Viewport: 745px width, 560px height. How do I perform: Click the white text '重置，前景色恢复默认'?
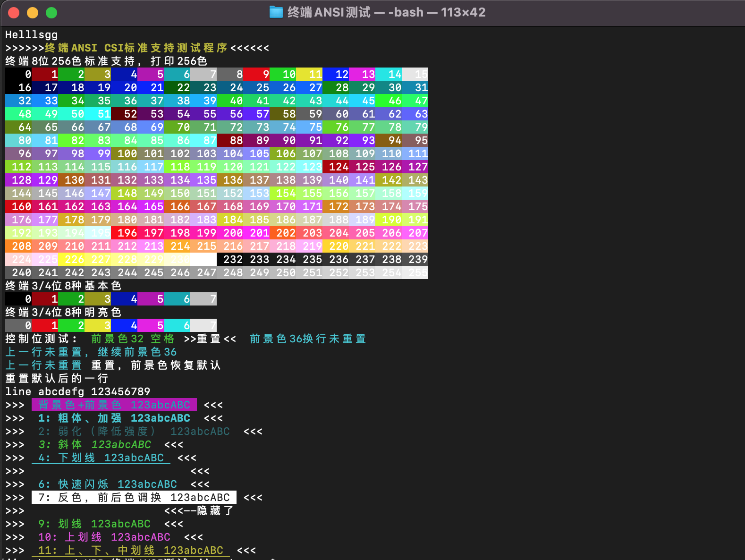[x=156, y=365]
